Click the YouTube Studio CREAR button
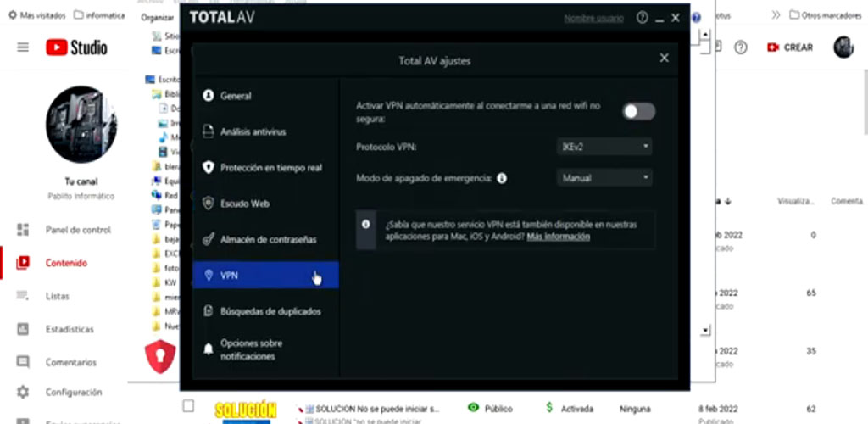868x424 pixels. pos(790,47)
